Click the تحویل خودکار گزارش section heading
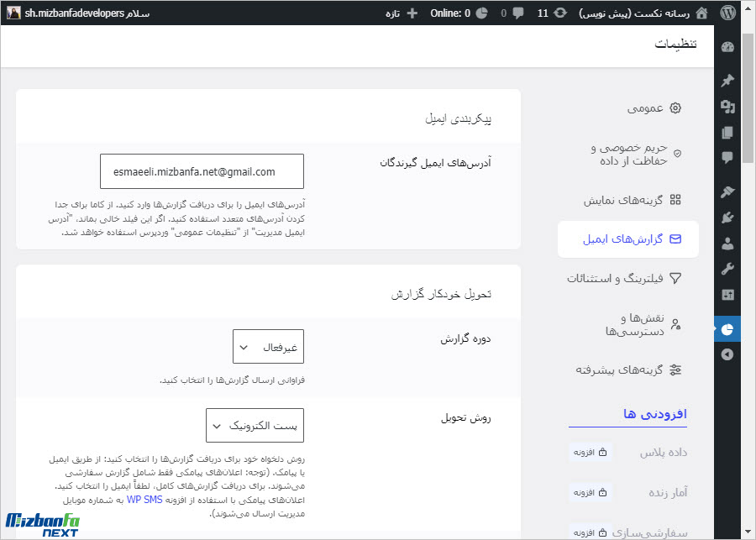 (441, 294)
